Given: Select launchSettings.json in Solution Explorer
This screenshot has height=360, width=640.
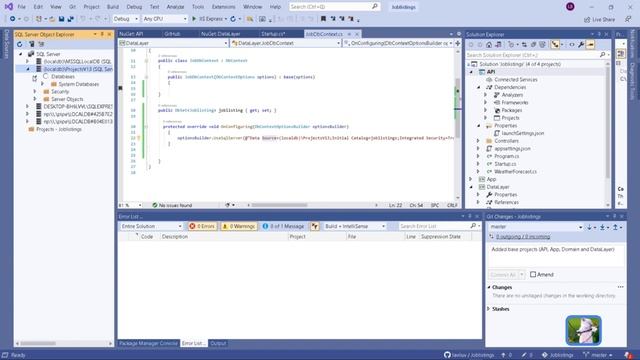Looking at the screenshot, I should 522,133.
